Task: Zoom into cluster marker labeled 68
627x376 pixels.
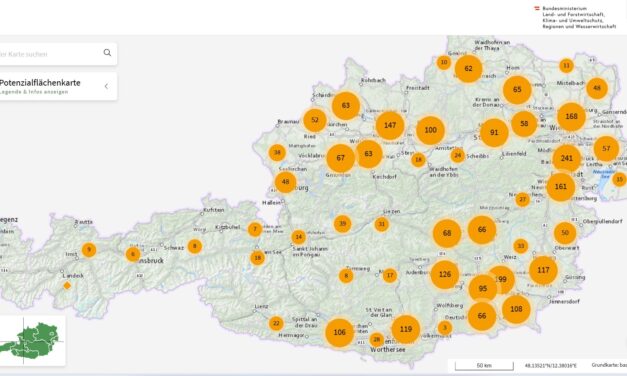Action: [x=447, y=233]
